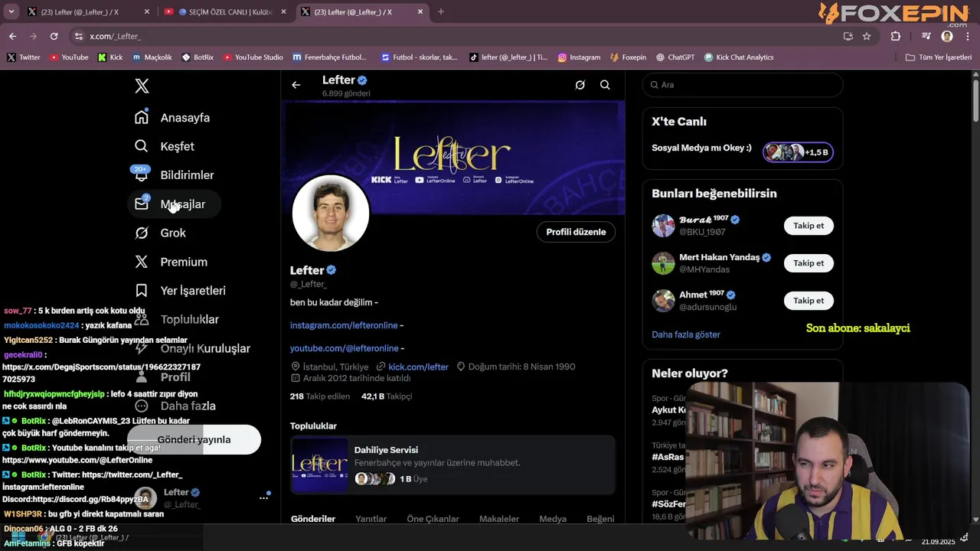The width and height of the screenshot is (980, 551).
Task: Open the tab search dropdown arrow
Action: 11,11
